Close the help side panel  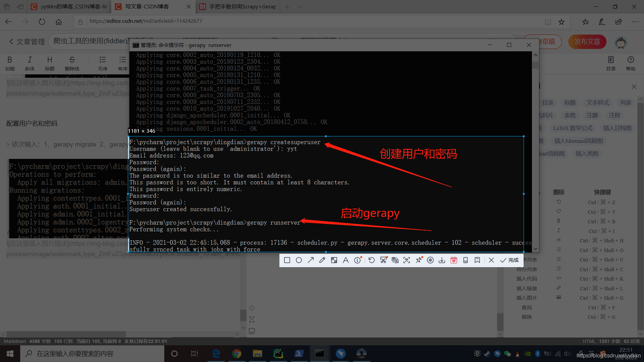(634, 87)
